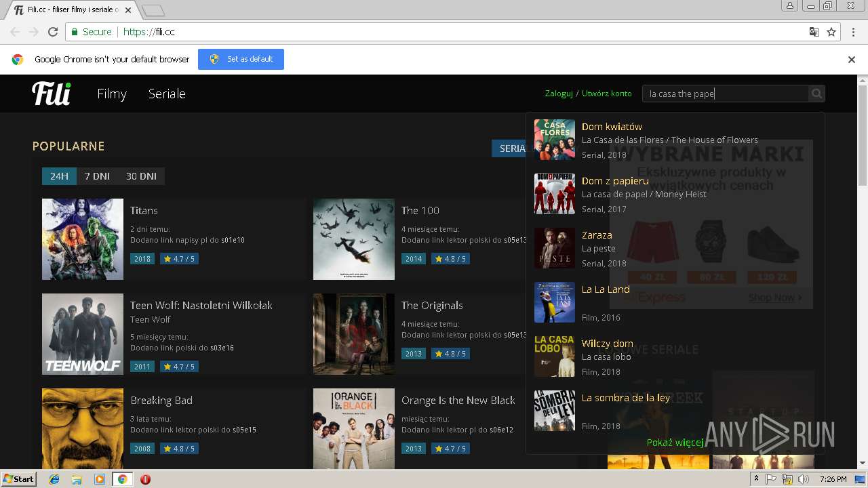Open the Casa Flores poster thumbnail
The image size is (868, 488).
coord(555,140)
